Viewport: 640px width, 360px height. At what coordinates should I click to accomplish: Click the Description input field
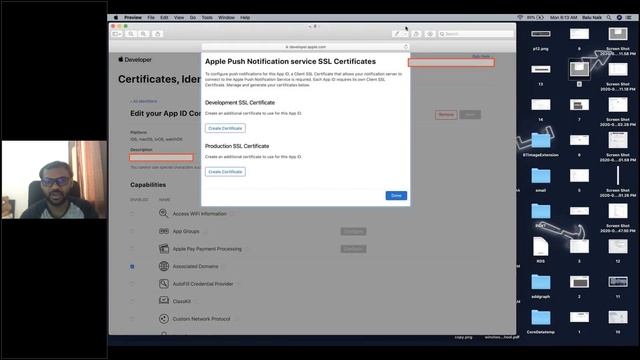click(x=161, y=158)
